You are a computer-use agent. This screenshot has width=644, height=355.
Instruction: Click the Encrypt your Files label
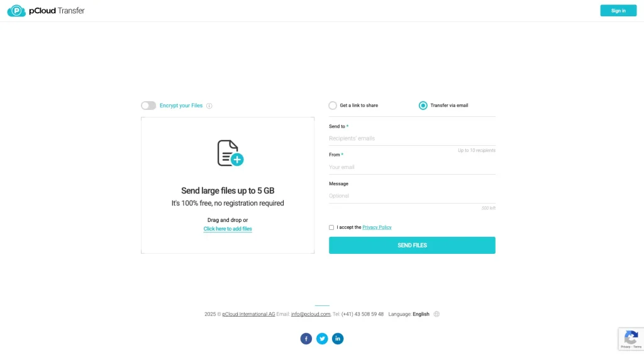181,106
